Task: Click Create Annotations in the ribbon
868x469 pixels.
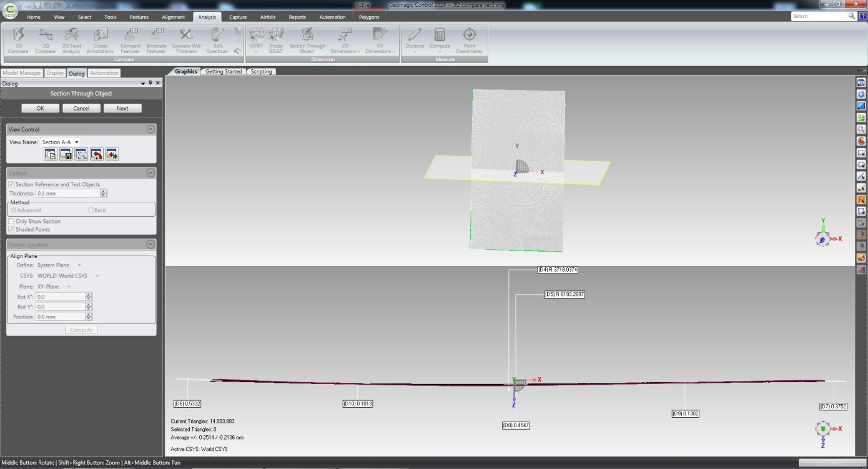Action: tap(100, 41)
